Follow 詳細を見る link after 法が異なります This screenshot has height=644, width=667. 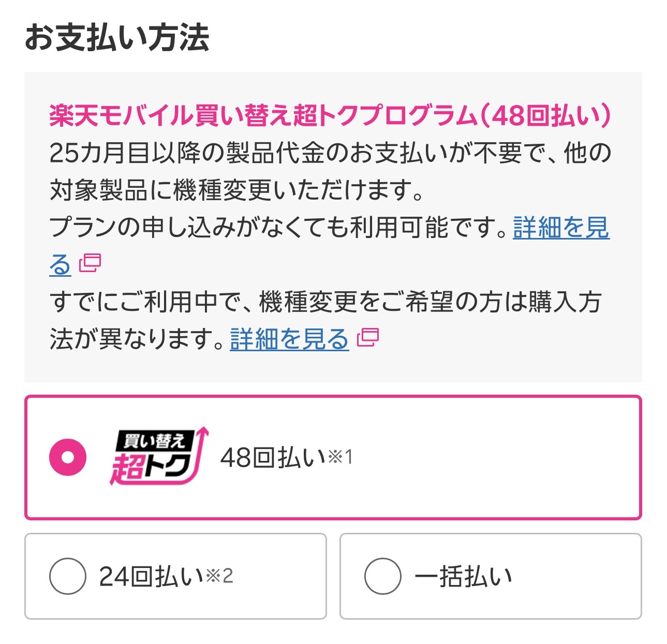[x=289, y=339]
